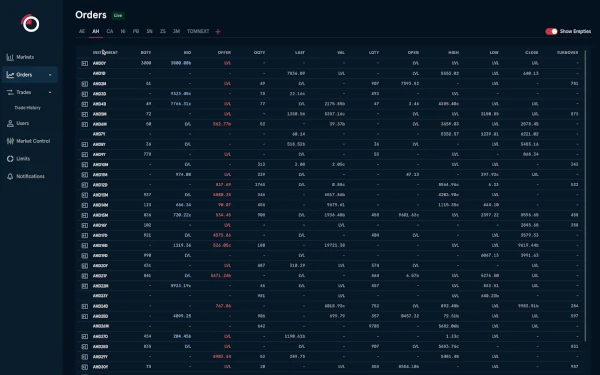Click the Limits circle icon

pyautogui.click(x=10, y=158)
